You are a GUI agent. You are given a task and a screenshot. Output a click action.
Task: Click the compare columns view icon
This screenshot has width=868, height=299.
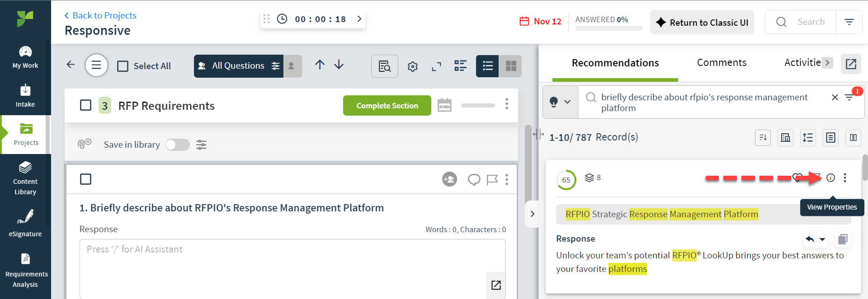[853, 138]
